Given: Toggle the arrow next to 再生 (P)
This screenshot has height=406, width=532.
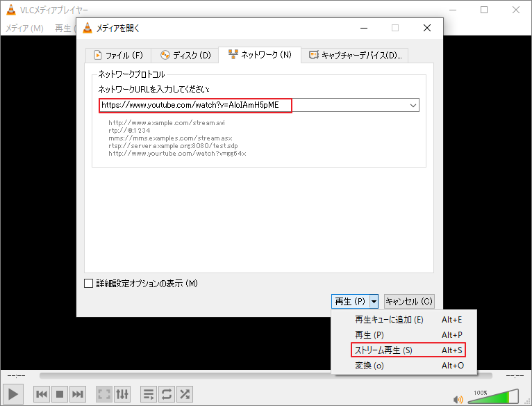Looking at the screenshot, I should [x=374, y=301].
